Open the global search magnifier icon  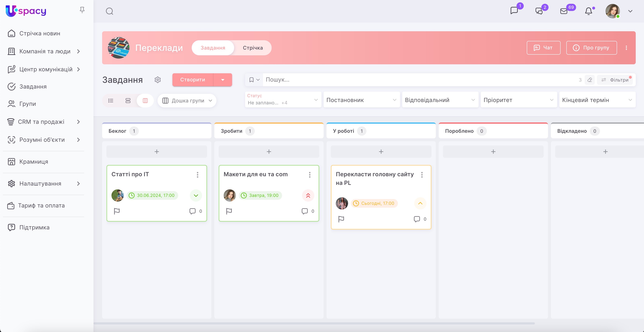point(109,11)
